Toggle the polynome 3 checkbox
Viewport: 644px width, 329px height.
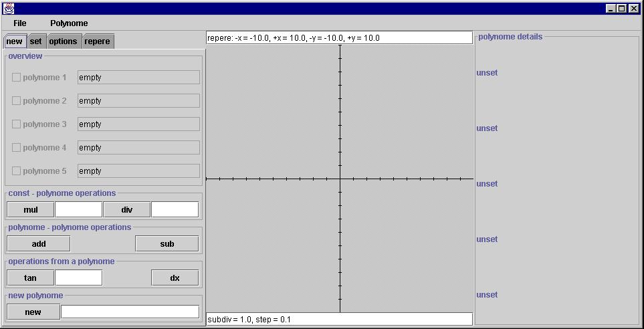[17, 124]
